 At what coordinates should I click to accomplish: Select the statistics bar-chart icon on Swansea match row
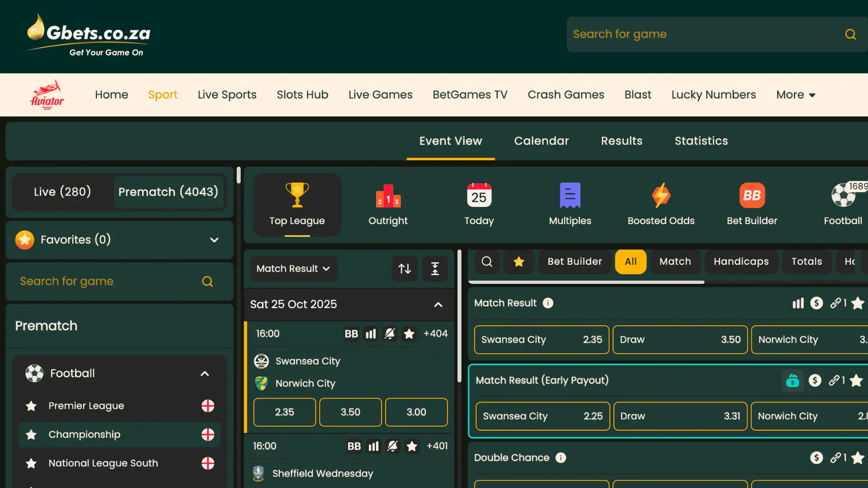371,333
